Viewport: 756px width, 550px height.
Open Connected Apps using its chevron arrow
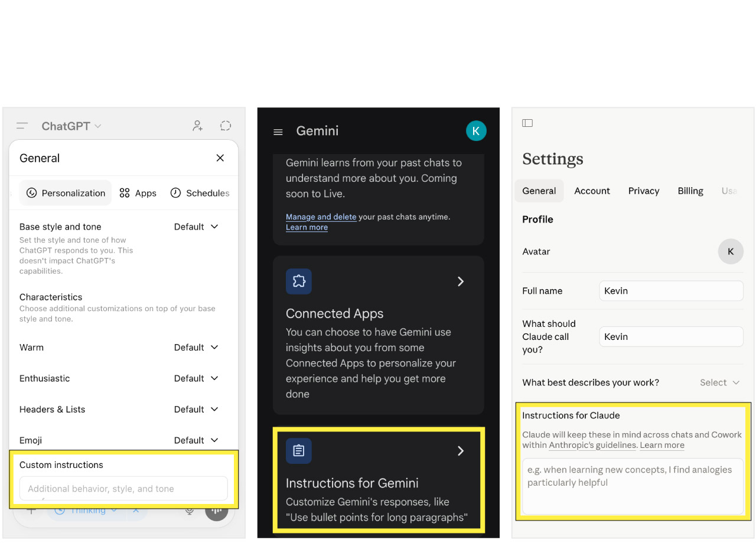(461, 281)
